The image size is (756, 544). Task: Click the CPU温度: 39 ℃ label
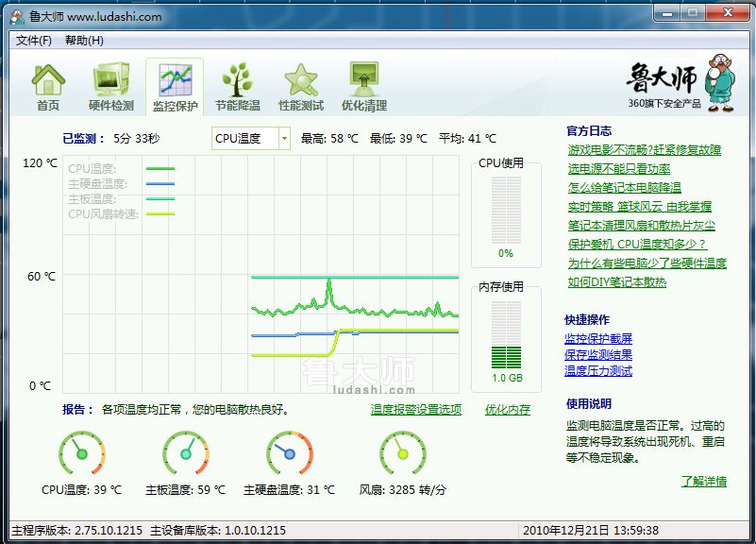point(81,490)
